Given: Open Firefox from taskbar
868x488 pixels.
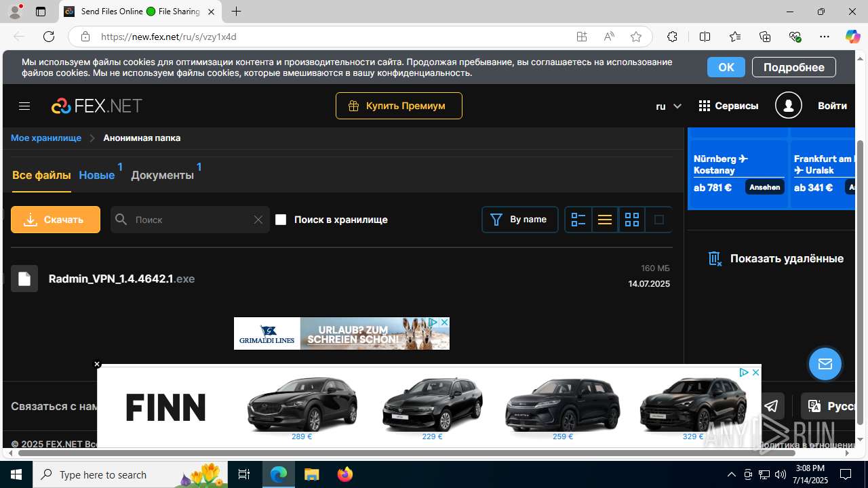Looking at the screenshot, I should [345, 474].
